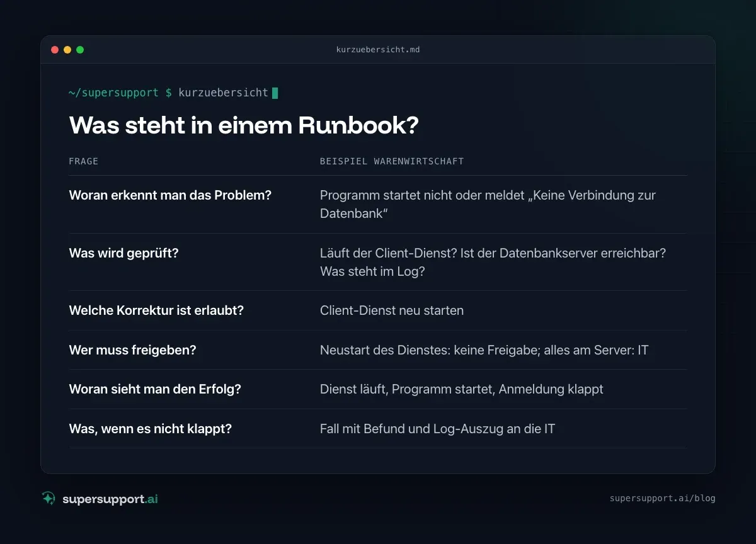Click the green terminal cursor block
Screen dimensions: 756x544
coord(275,93)
